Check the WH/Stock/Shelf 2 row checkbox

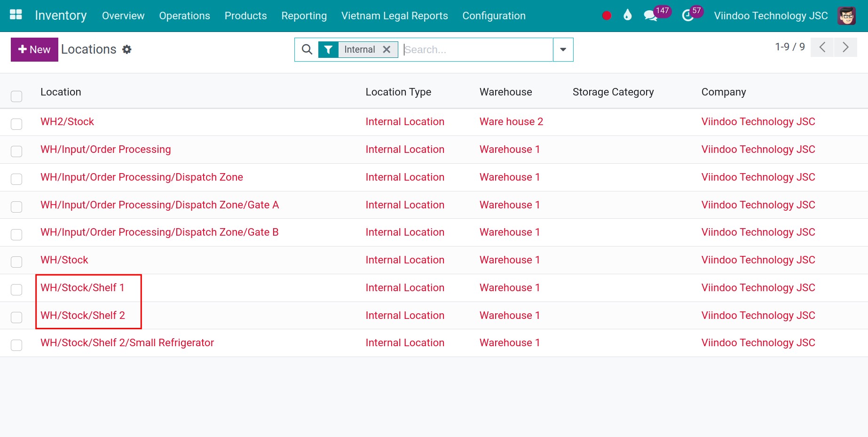(x=16, y=318)
